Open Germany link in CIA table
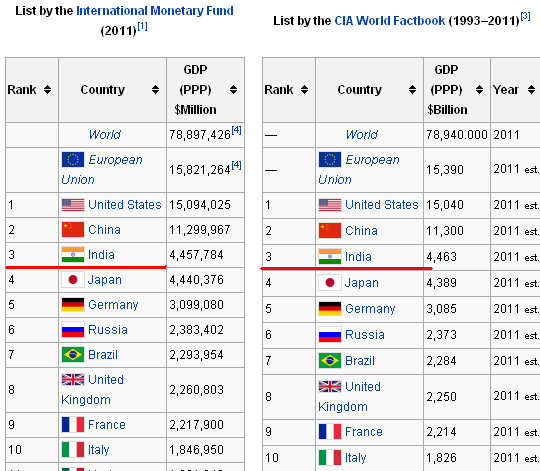 (x=370, y=309)
